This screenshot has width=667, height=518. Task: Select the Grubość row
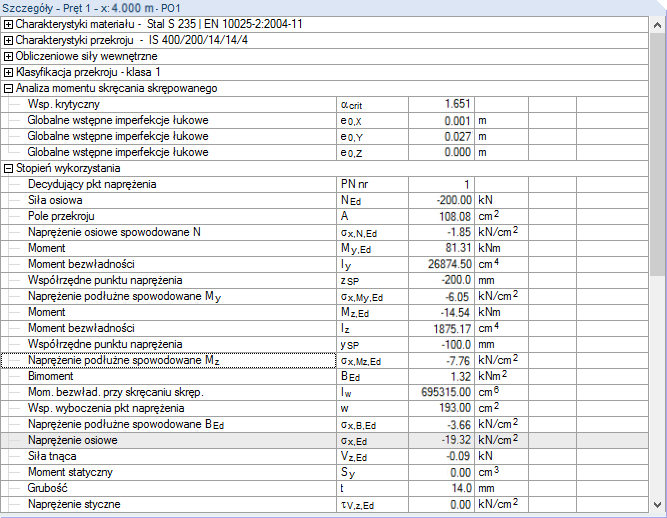tap(325, 489)
